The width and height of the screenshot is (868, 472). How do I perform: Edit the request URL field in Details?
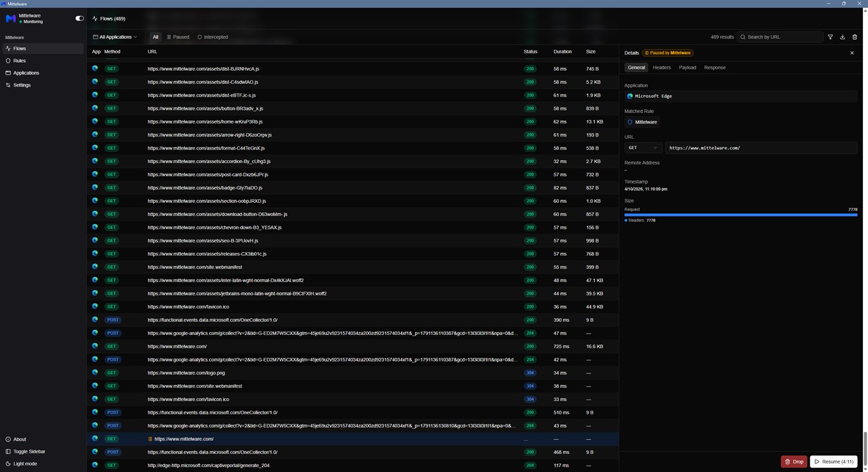(x=761, y=148)
